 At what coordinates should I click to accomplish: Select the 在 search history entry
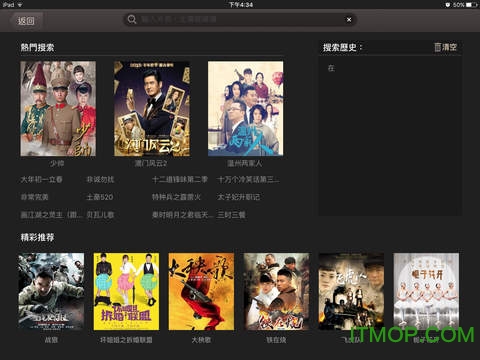[x=331, y=68]
